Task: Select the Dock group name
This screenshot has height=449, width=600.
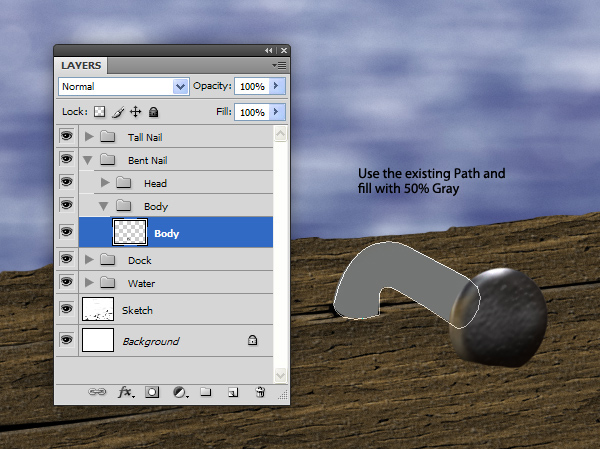Action: (140, 261)
